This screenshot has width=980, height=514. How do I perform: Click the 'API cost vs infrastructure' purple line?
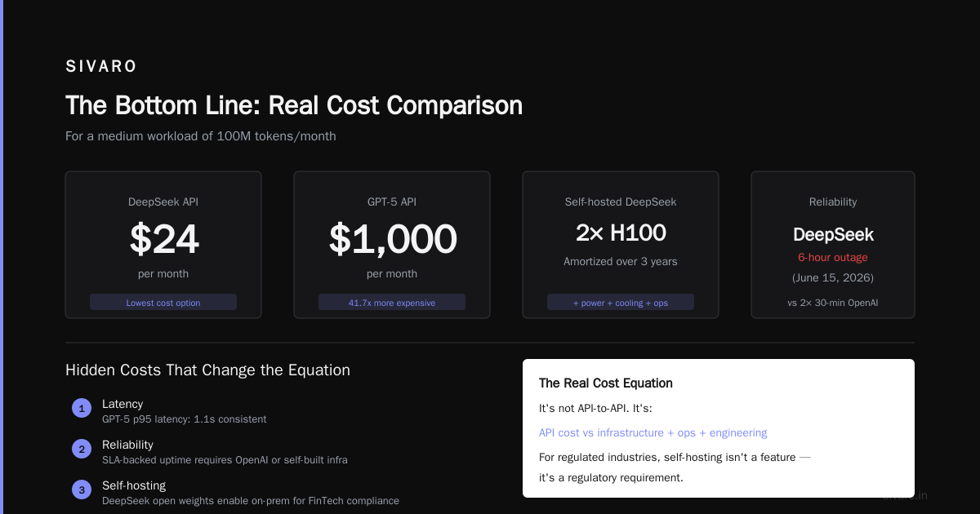click(x=653, y=433)
